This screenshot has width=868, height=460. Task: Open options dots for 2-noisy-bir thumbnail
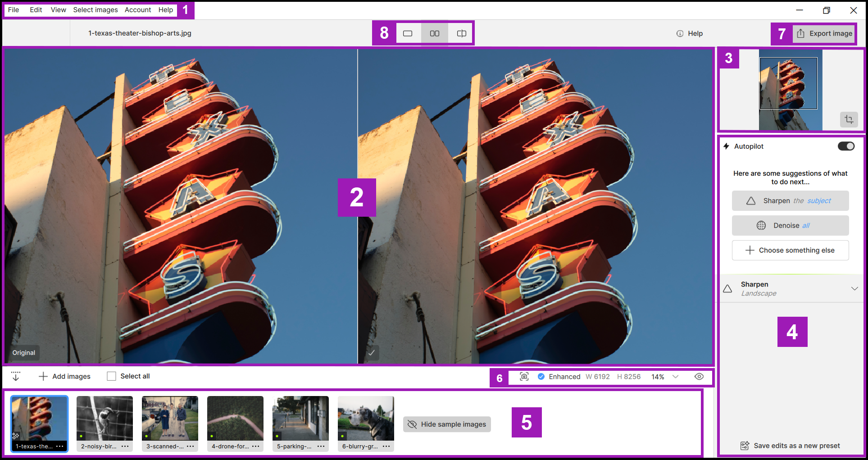pyautogui.click(x=125, y=446)
